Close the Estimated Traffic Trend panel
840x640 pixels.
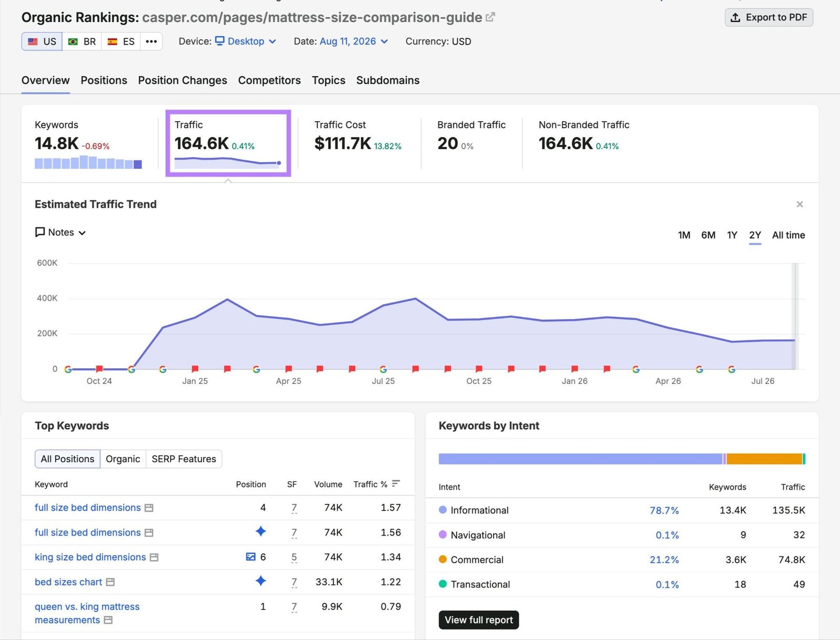(800, 204)
